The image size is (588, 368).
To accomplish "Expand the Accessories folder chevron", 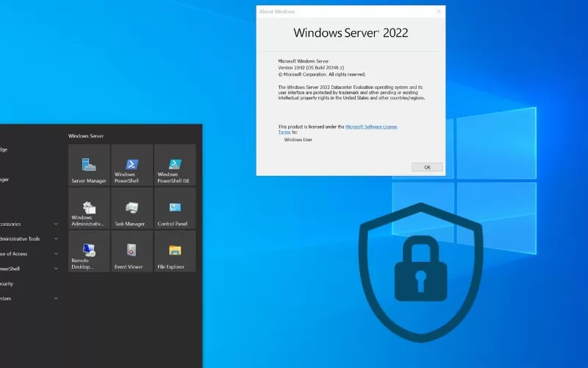I will (56, 224).
